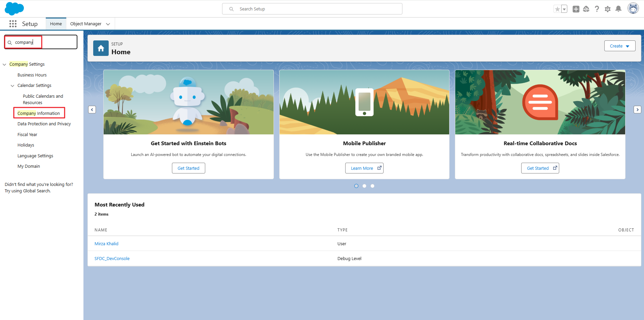The image size is (644, 320).
Task: Select the second carousel page dot
Action: 364,186
